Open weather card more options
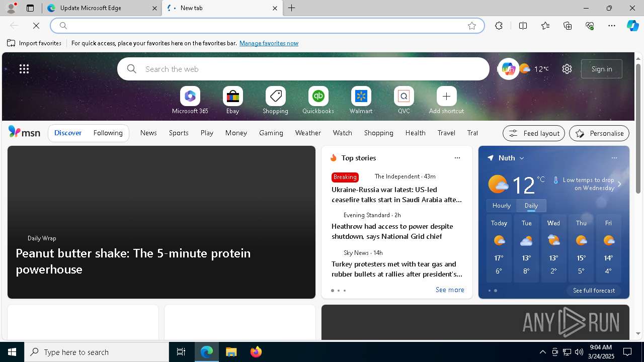 coord(614,158)
